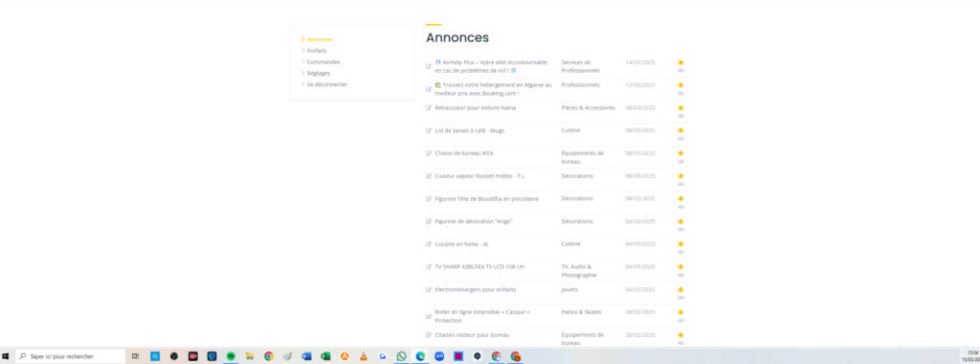980x364 pixels.
Task: Open the Annonces menu item in the sidebar
Action: pyautogui.click(x=320, y=39)
